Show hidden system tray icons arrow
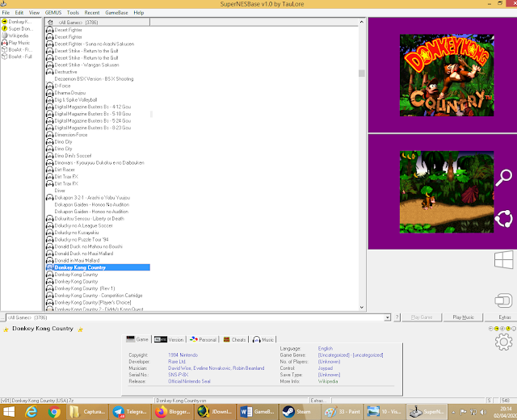This screenshot has width=517, height=420. click(x=453, y=412)
